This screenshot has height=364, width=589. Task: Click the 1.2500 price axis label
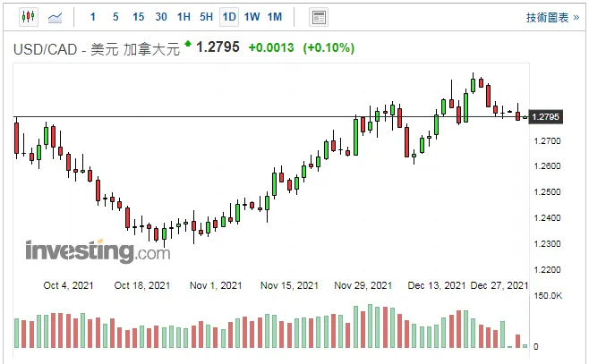click(547, 191)
